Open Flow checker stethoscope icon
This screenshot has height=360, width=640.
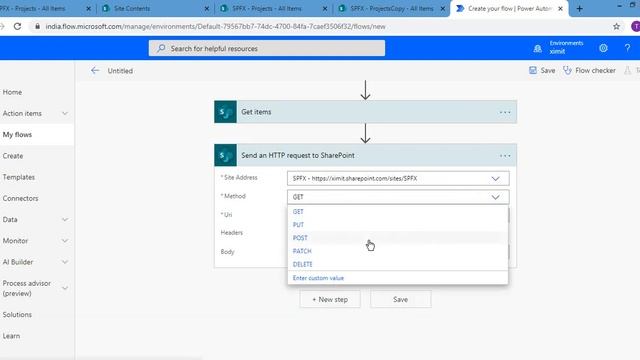coord(567,70)
